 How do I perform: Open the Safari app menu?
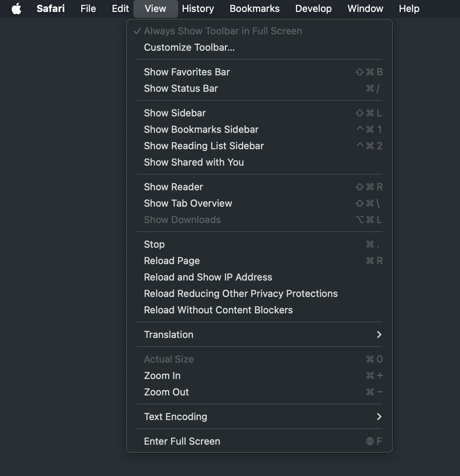tap(50, 9)
